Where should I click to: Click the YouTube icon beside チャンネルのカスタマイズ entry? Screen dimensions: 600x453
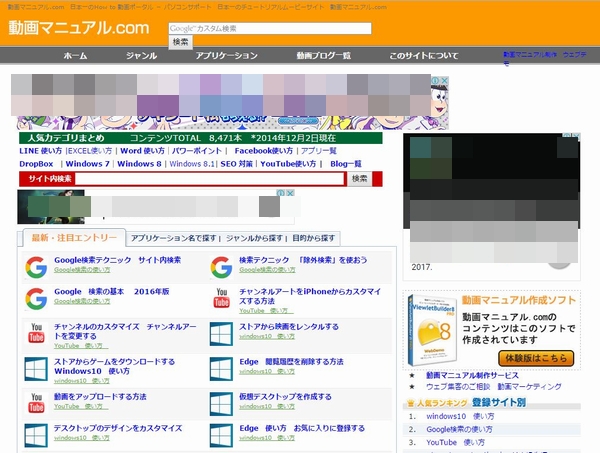36,333
